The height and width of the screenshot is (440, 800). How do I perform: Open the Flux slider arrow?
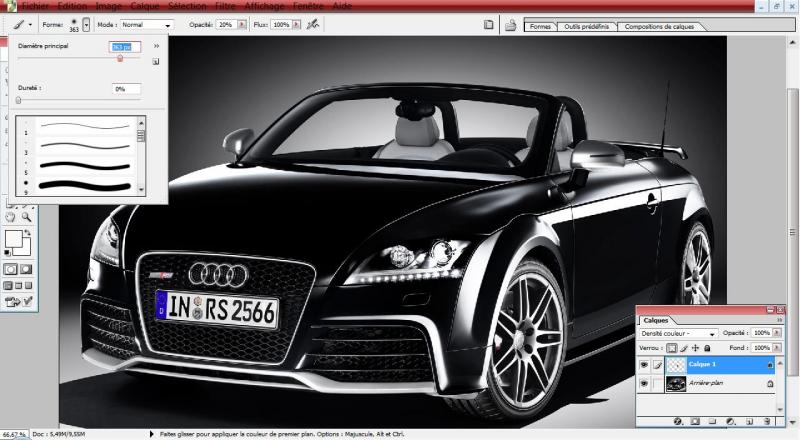(296, 25)
